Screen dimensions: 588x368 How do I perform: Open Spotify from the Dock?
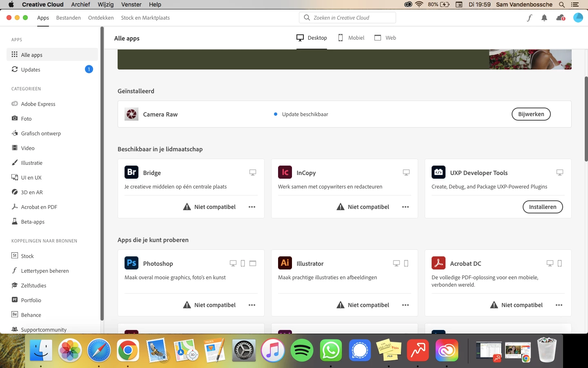(x=302, y=350)
